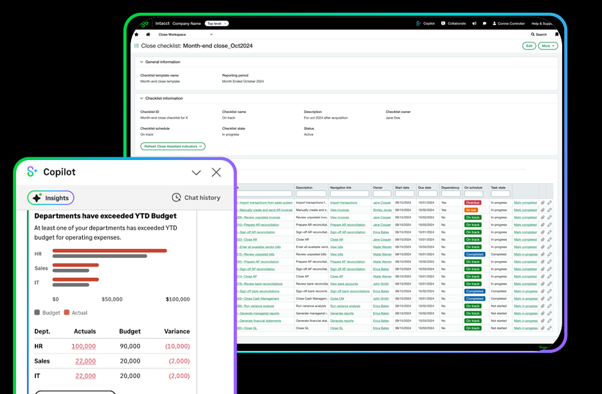Open the View bank accounts navigation link
The image size is (602, 394).
point(344,284)
